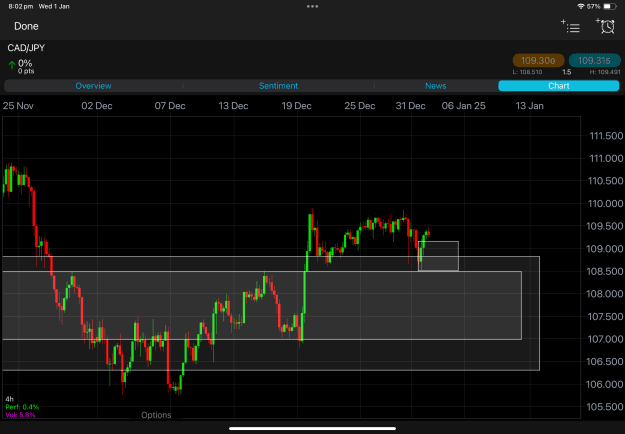Tap the 106.000 price axis label
The image size is (625, 434).
click(x=605, y=385)
